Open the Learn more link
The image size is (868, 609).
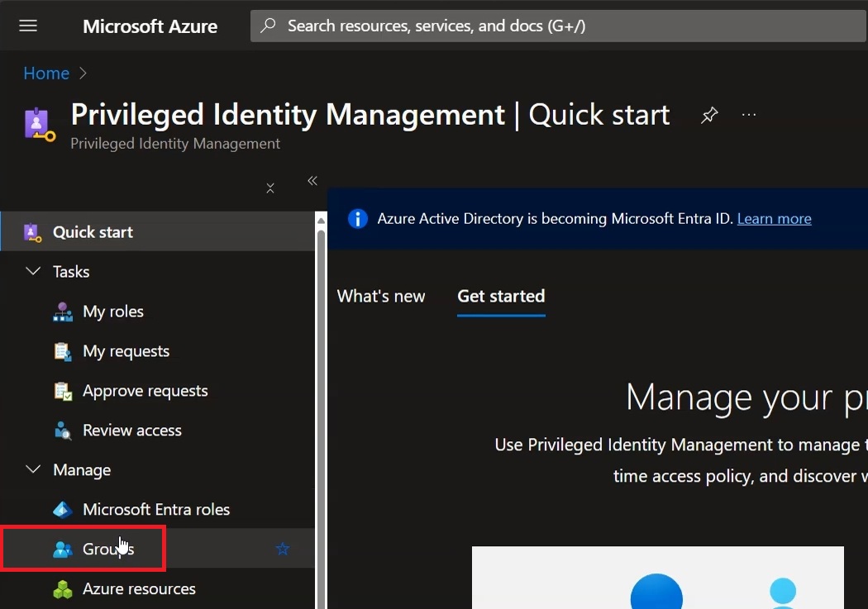(774, 218)
